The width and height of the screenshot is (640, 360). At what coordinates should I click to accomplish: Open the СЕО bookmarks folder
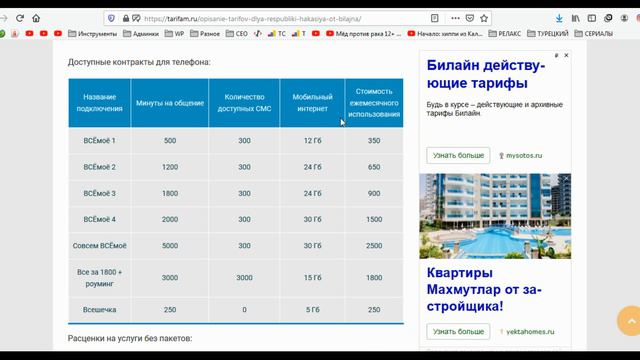[x=237, y=33]
